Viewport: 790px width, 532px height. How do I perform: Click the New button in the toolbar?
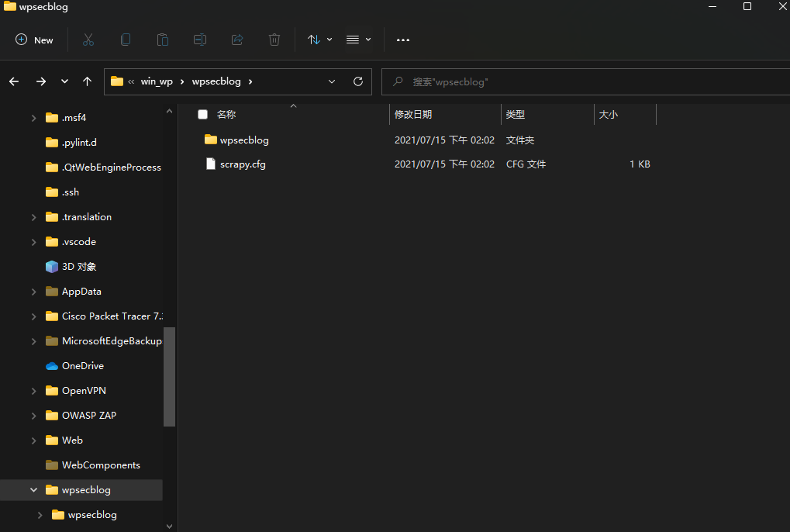click(x=34, y=40)
